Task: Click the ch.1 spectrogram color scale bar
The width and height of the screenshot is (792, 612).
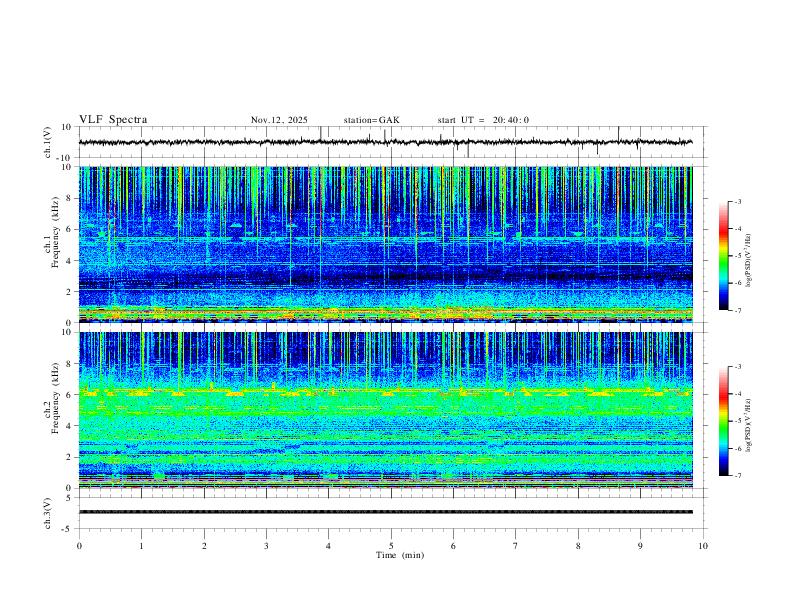Action: point(723,256)
